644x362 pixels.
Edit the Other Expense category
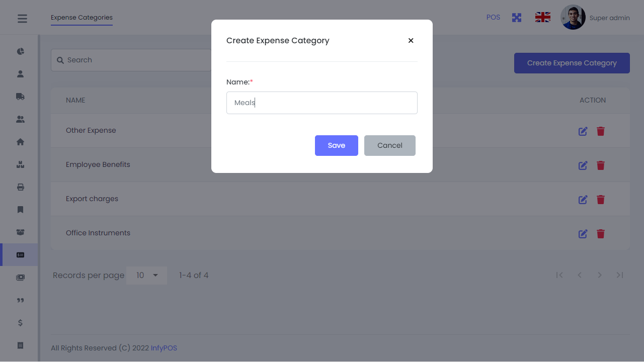coord(583,131)
